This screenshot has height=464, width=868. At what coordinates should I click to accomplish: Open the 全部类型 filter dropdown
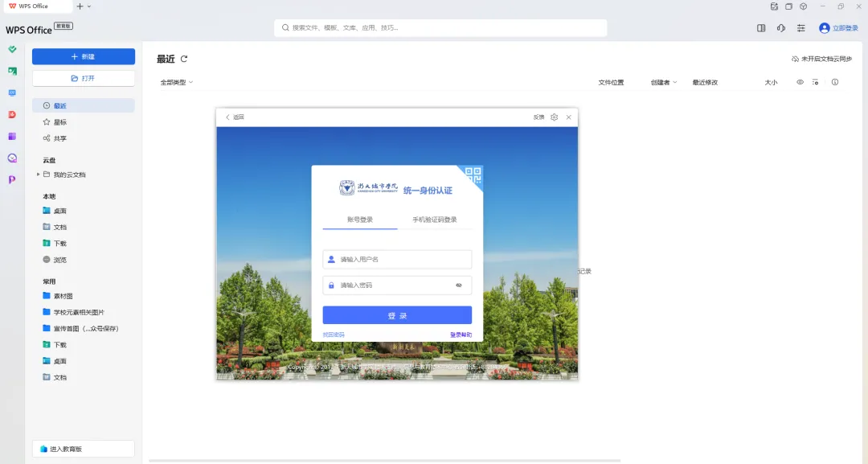pyautogui.click(x=177, y=82)
